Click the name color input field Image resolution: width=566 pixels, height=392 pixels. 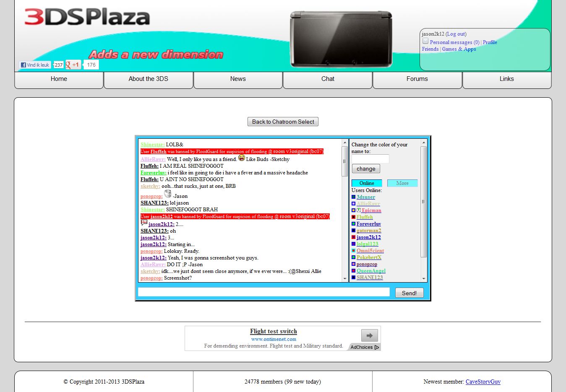tap(370, 159)
